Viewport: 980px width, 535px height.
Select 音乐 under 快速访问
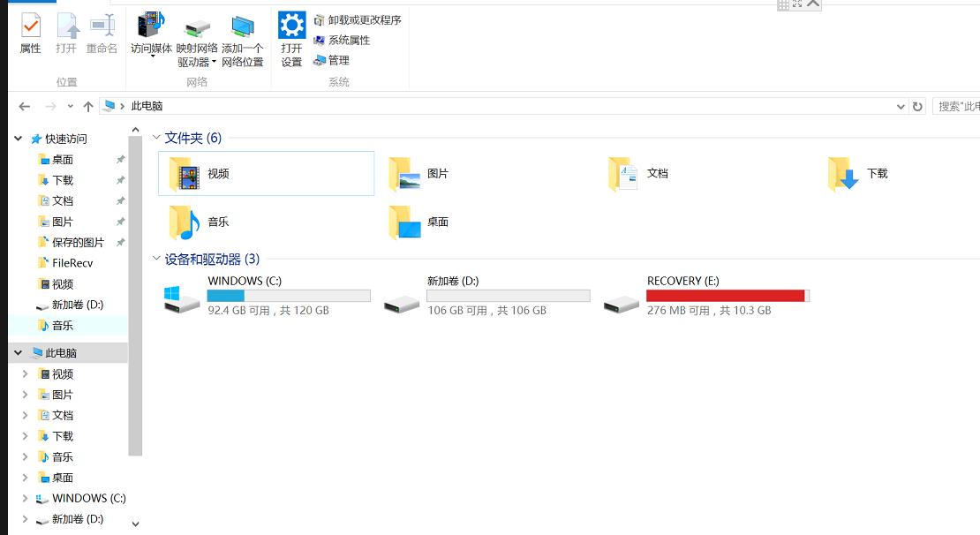coord(63,325)
